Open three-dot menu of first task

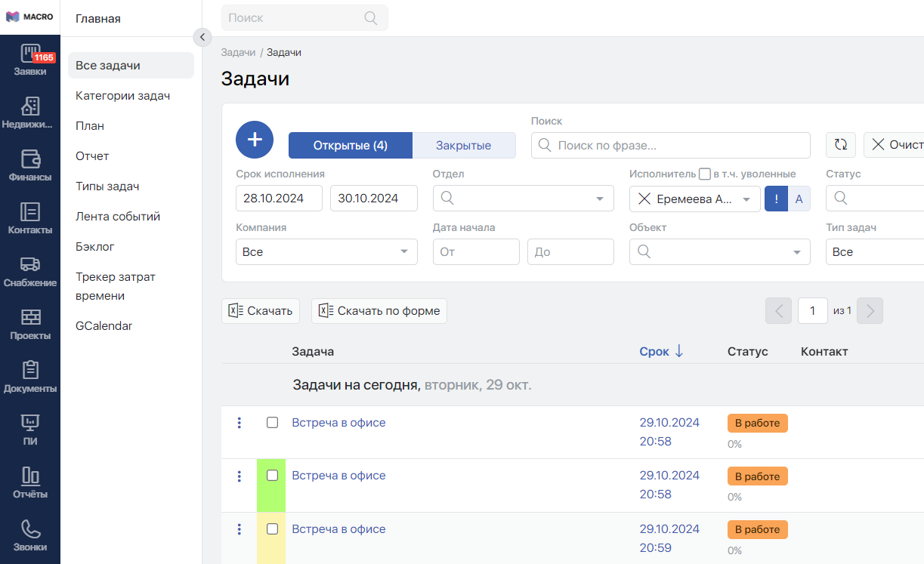pyautogui.click(x=239, y=423)
